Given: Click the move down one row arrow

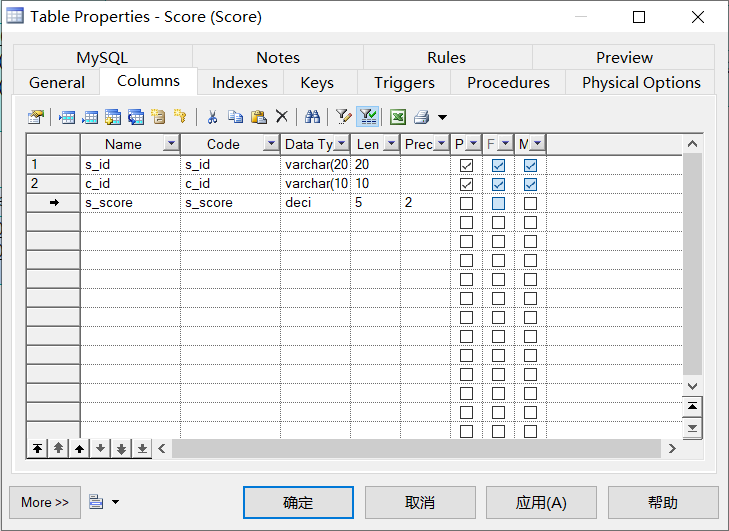Looking at the screenshot, I should click(100, 449).
